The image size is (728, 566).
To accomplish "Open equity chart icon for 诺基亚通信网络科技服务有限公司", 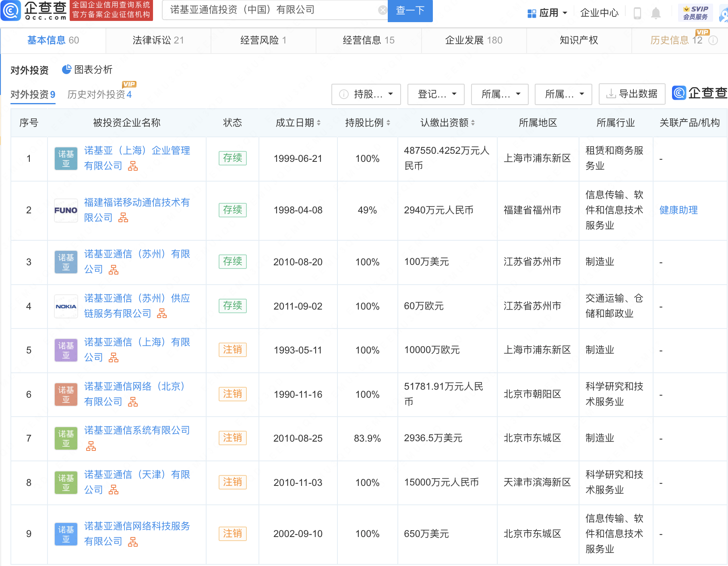I will point(133,542).
